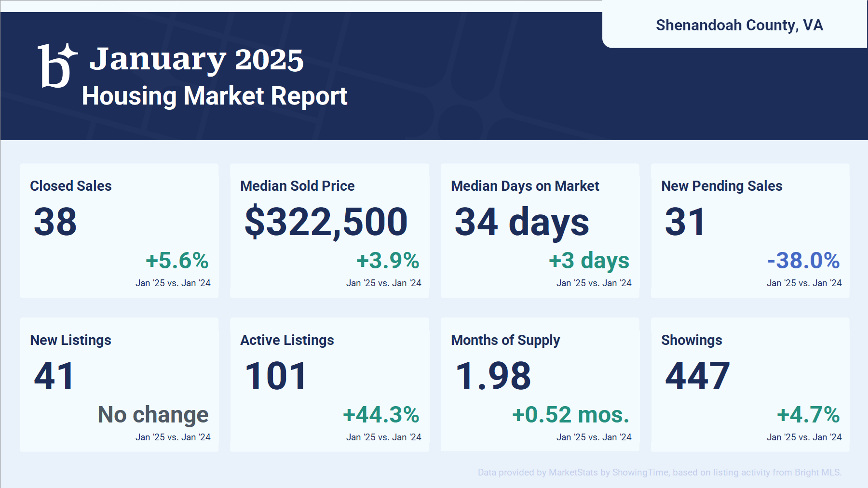The width and height of the screenshot is (868, 488).
Task: Click the No change text under New Listings
Action: 153,415
